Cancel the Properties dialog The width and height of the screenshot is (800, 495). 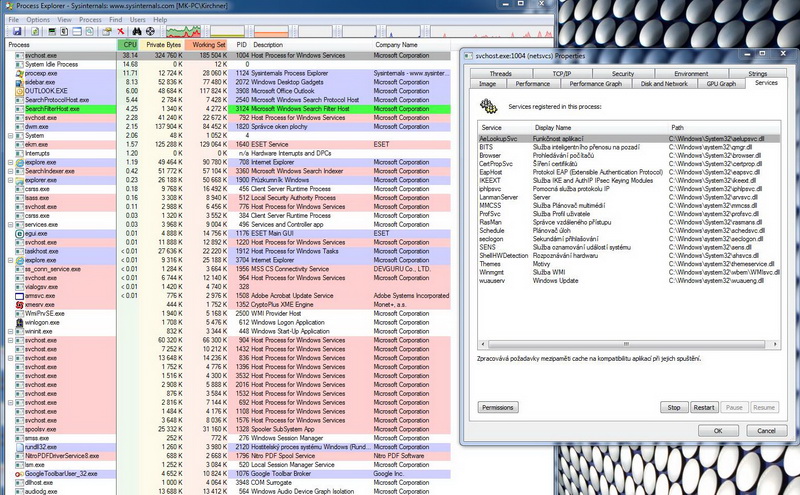(766, 431)
